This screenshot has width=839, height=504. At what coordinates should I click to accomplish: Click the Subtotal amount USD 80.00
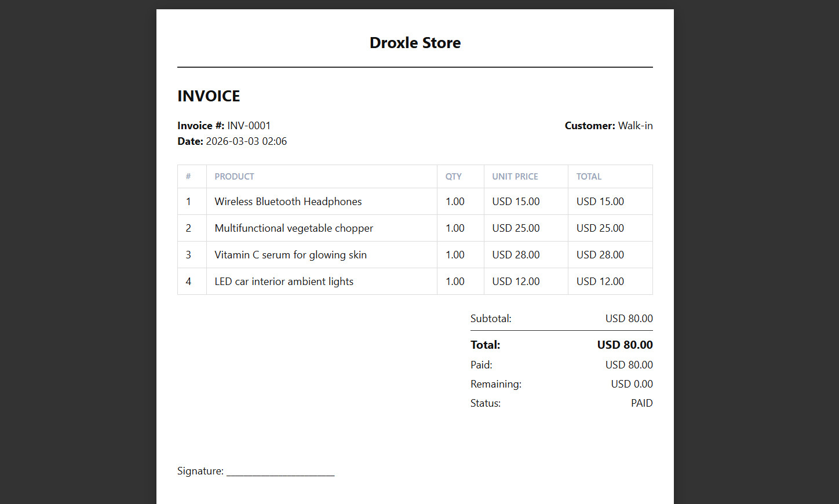tap(629, 319)
